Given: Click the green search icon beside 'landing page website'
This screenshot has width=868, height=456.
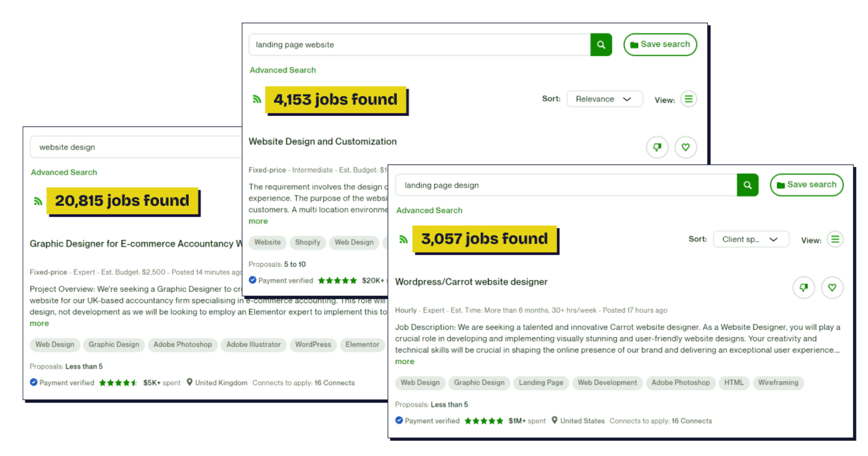Looking at the screenshot, I should click(601, 45).
